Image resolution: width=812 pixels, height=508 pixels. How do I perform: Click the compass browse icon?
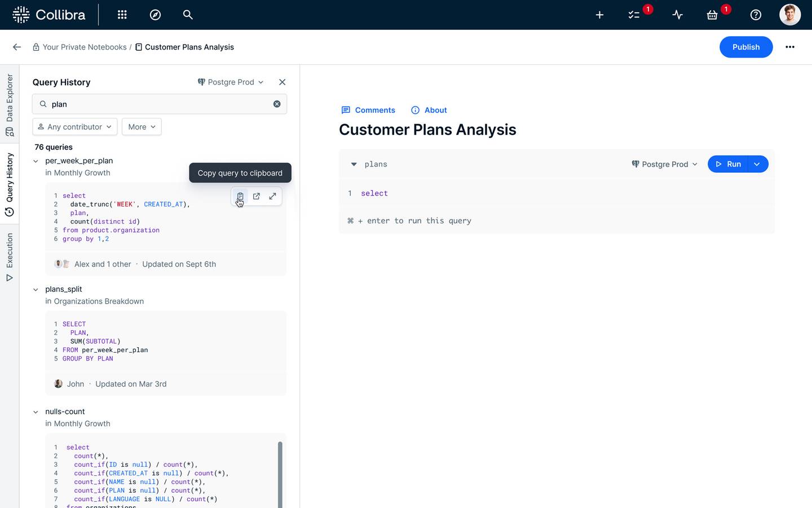(x=155, y=15)
